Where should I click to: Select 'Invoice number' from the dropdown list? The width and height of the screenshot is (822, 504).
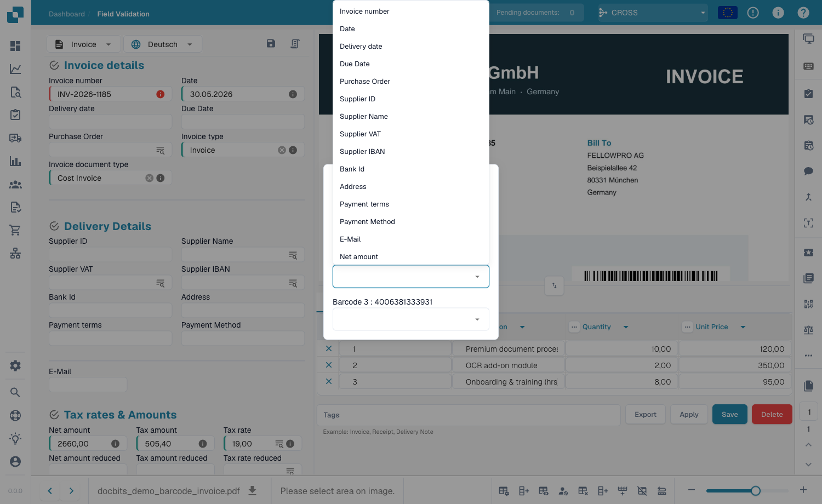[x=411, y=12]
